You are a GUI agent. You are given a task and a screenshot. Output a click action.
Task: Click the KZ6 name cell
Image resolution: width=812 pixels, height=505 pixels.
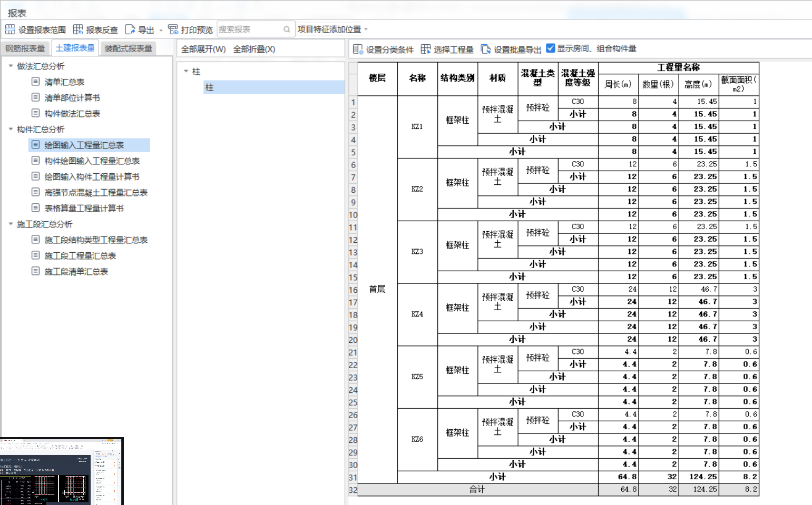tap(417, 439)
